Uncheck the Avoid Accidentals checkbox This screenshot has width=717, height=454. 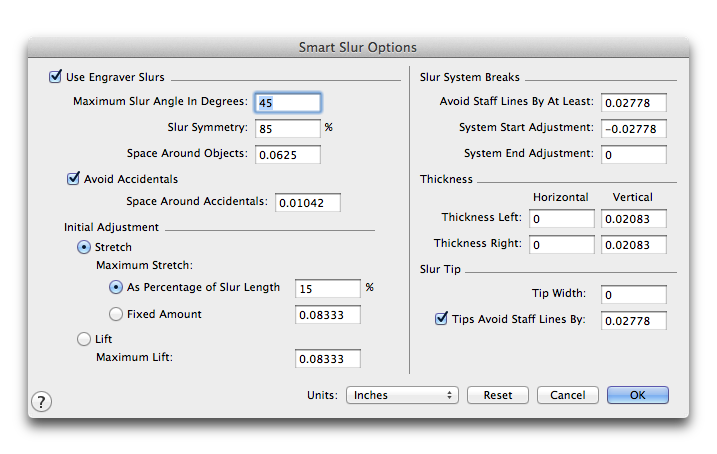73,178
